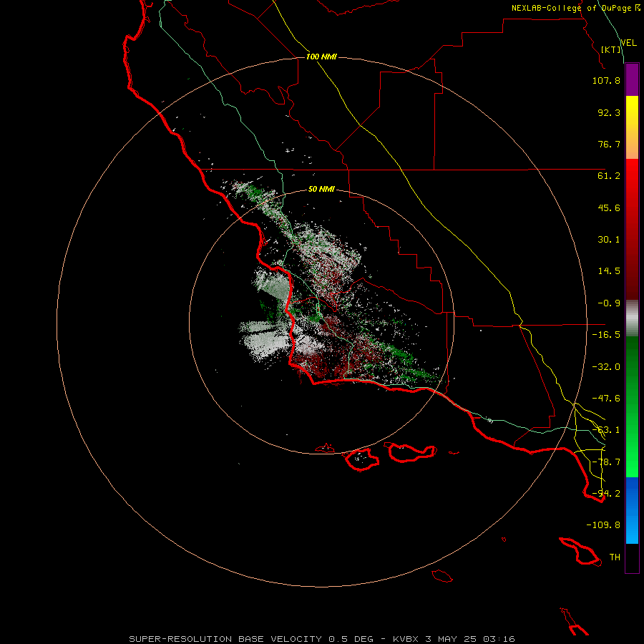644x644 pixels.
Task: Pick the yellow-orange segment of the velocity colorbar
Action: (632, 127)
